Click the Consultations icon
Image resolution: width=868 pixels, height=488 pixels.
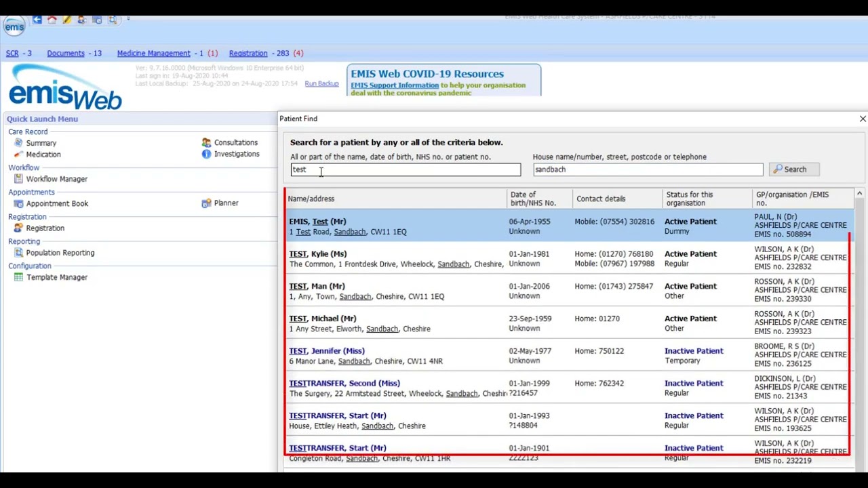tap(206, 142)
